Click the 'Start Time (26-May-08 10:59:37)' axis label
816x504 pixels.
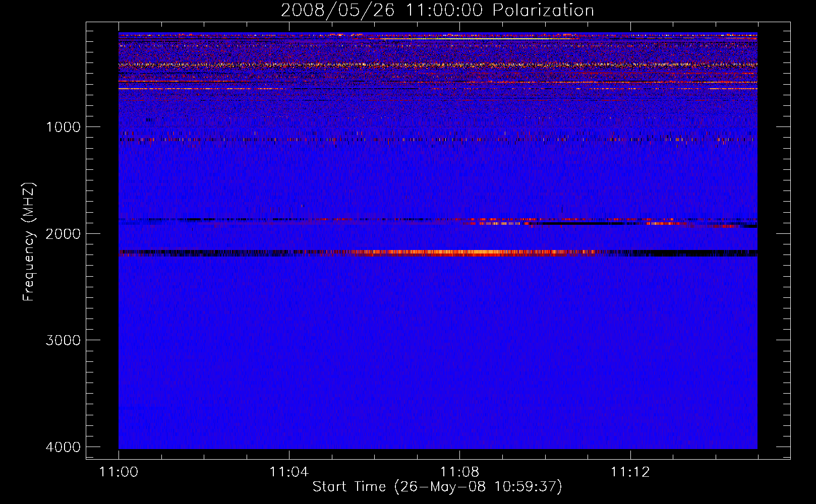point(437,487)
